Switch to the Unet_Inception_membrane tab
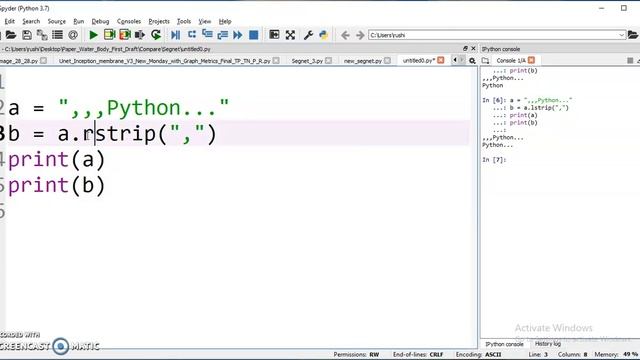The image size is (640, 360). click(x=164, y=60)
